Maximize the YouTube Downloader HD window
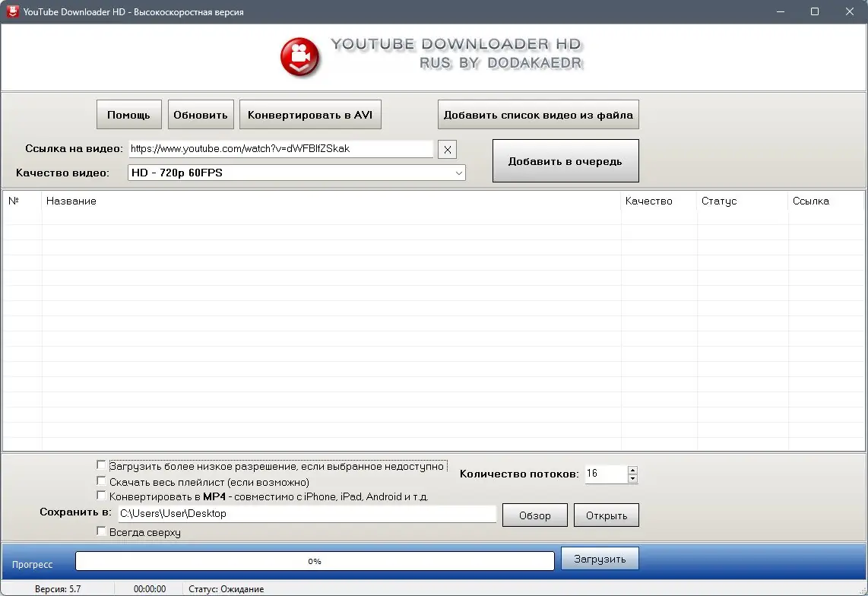 815,11
